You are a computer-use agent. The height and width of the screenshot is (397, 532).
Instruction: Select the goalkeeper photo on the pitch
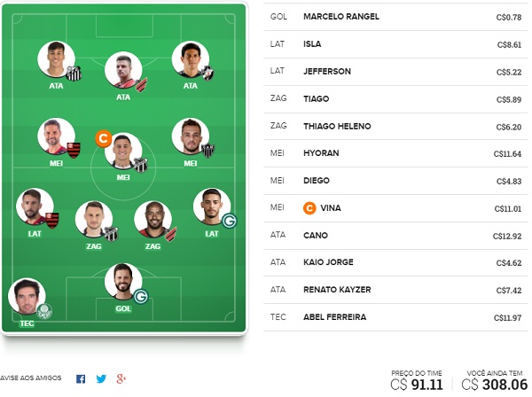click(123, 282)
